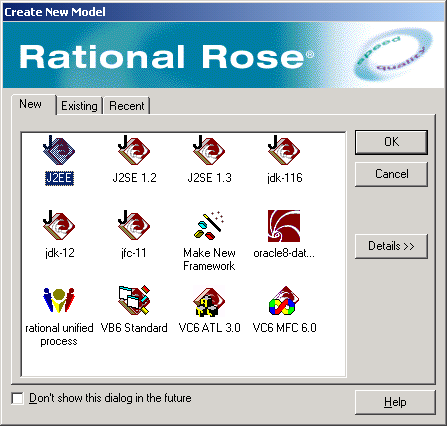This screenshot has width=447, height=426.
Task: Click the jdk-116 label
Action: coord(284,178)
